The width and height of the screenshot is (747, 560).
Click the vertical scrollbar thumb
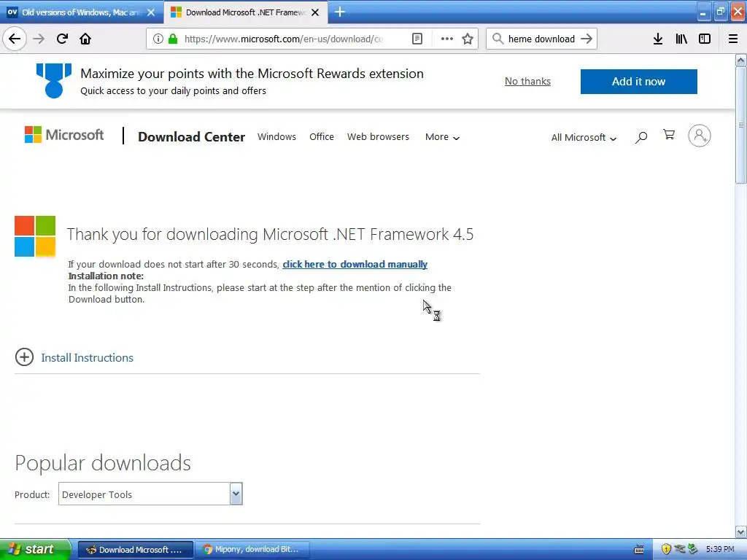[x=741, y=125]
